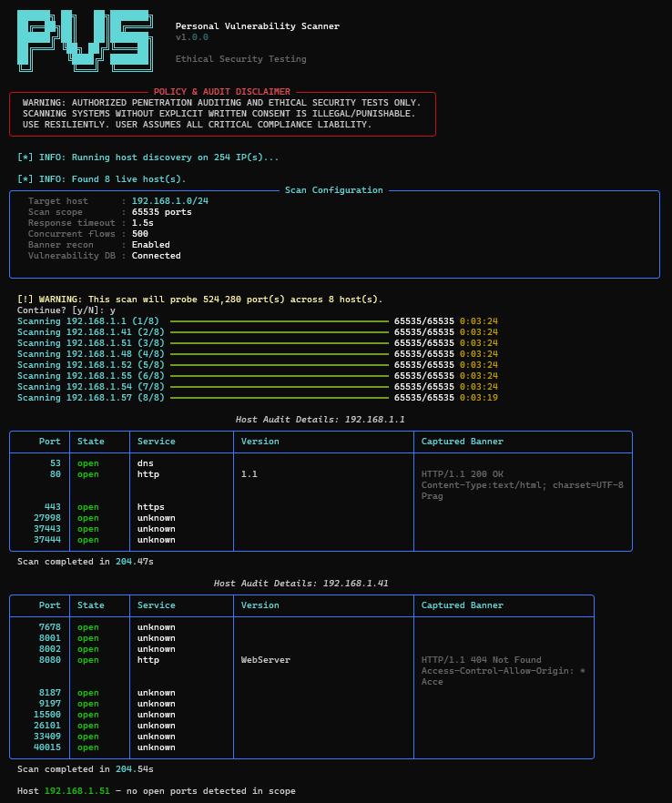Click port 7678
This screenshot has height=803, width=672.
tap(50, 626)
